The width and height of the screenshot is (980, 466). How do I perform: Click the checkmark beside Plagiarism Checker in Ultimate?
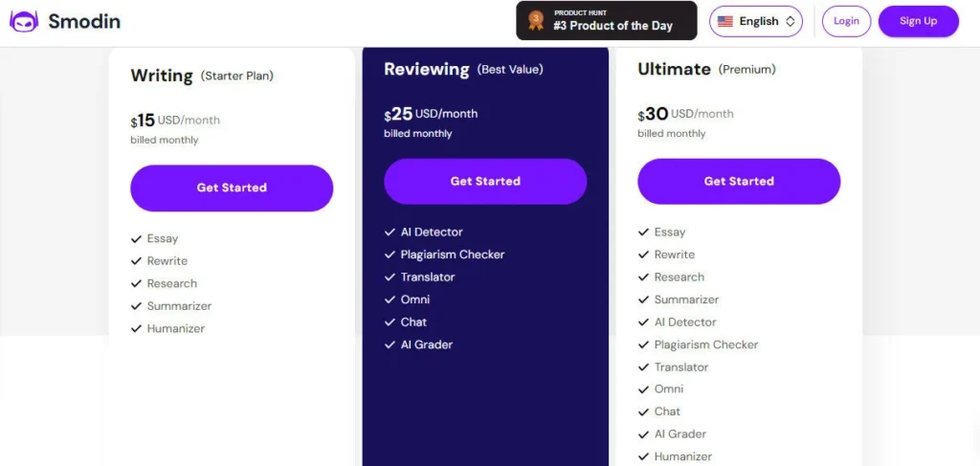[x=643, y=345]
